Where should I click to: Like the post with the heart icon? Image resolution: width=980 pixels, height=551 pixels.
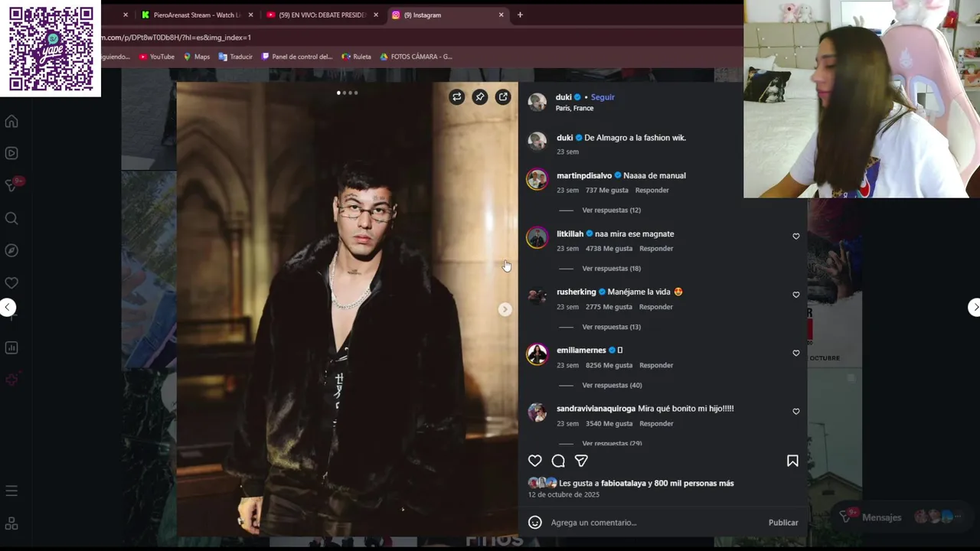click(535, 461)
